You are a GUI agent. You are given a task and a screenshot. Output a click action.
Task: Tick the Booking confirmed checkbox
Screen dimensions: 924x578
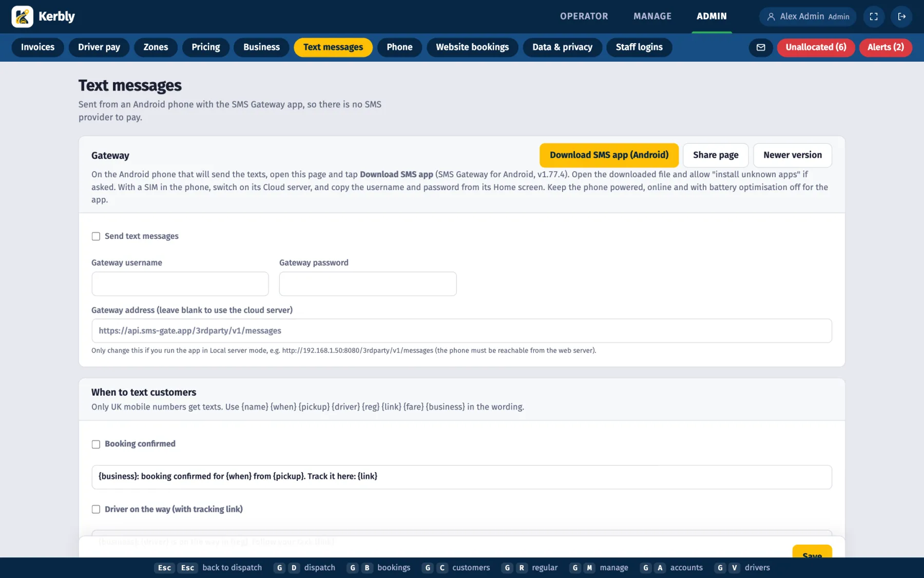(x=96, y=444)
